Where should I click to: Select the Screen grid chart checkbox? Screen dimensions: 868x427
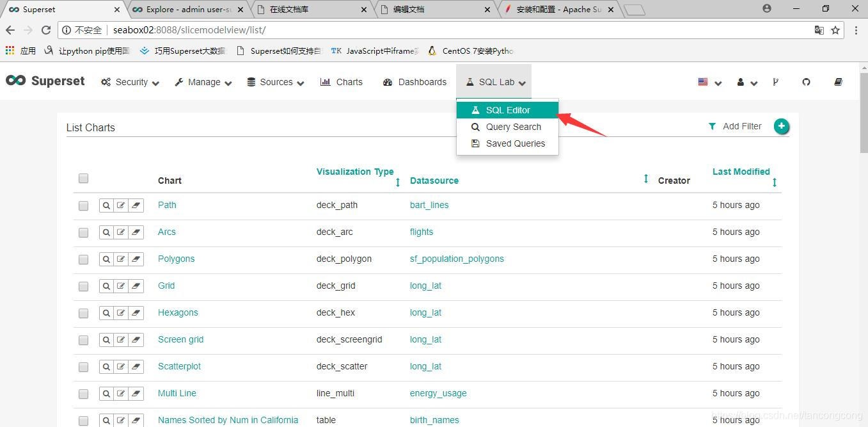[83, 340]
